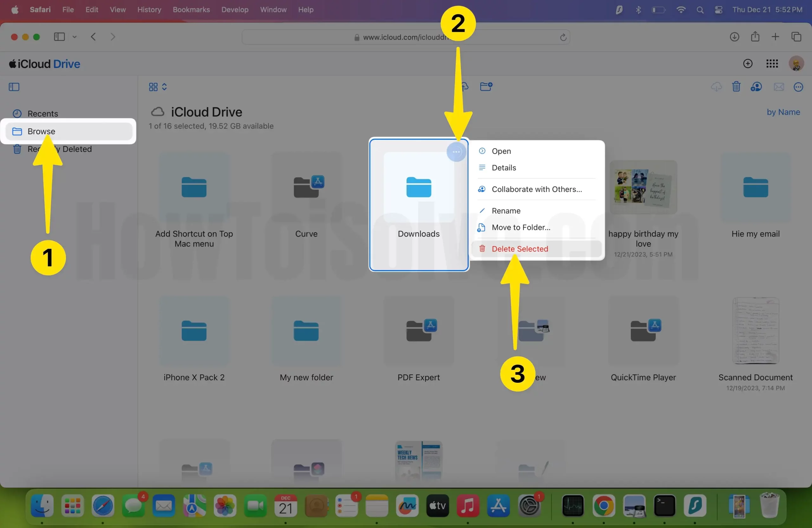Open a new Safari tab with plus
This screenshot has height=528, width=812.
click(x=775, y=36)
